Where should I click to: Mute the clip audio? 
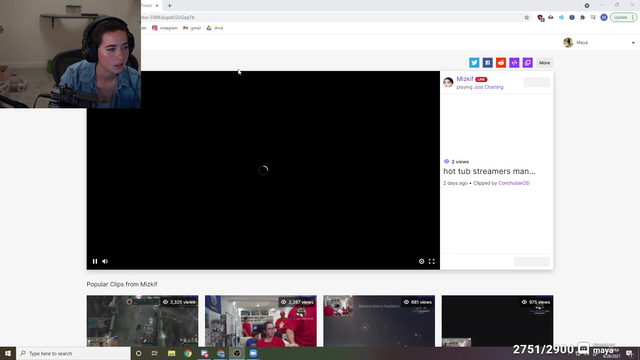pyautogui.click(x=105, y=261)
